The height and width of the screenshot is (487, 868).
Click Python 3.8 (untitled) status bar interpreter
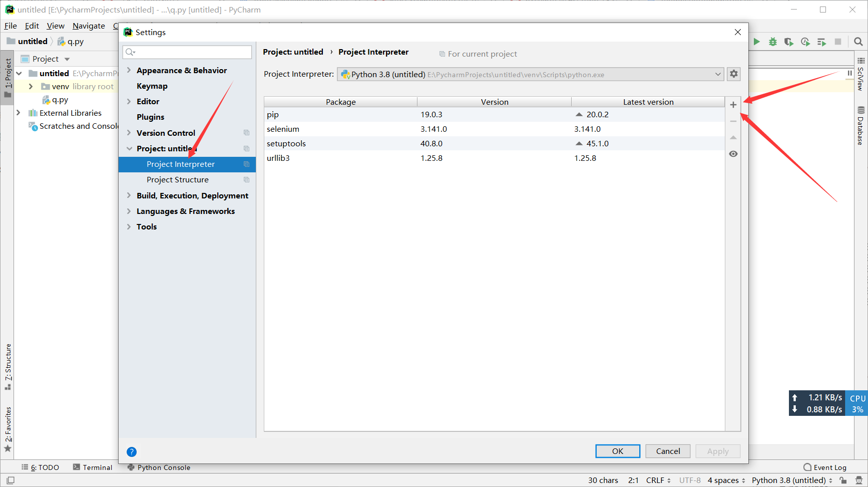792,480
